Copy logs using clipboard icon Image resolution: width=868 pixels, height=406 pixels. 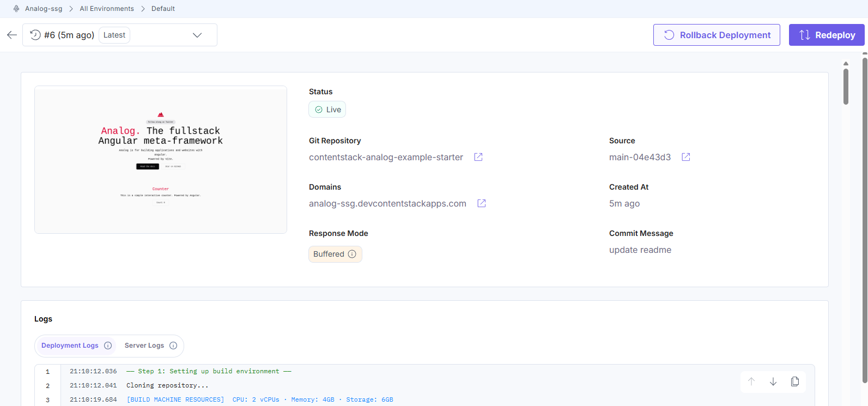[x=795, y=381]
